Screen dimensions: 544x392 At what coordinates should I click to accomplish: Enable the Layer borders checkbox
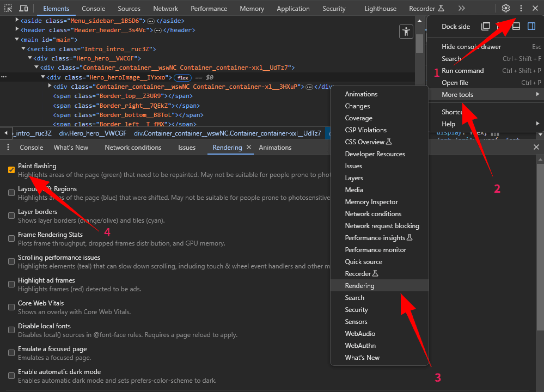tap(11, 216)
